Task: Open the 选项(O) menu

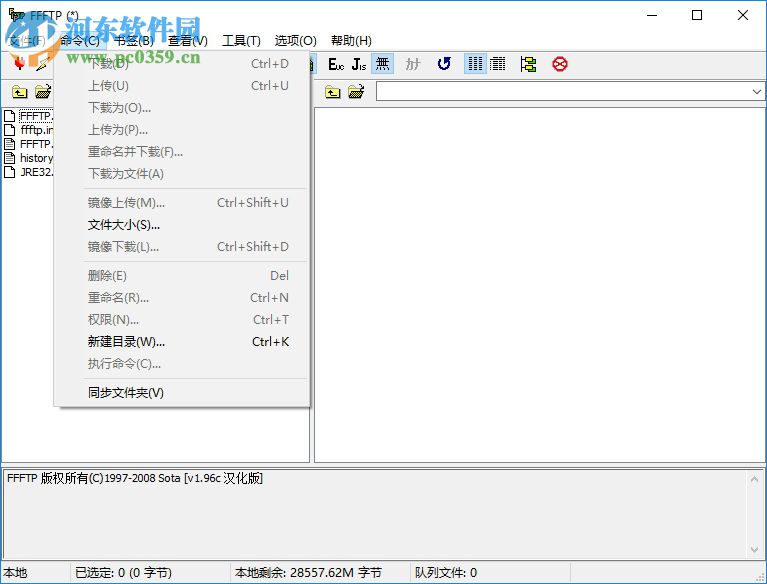Action: 295,41
